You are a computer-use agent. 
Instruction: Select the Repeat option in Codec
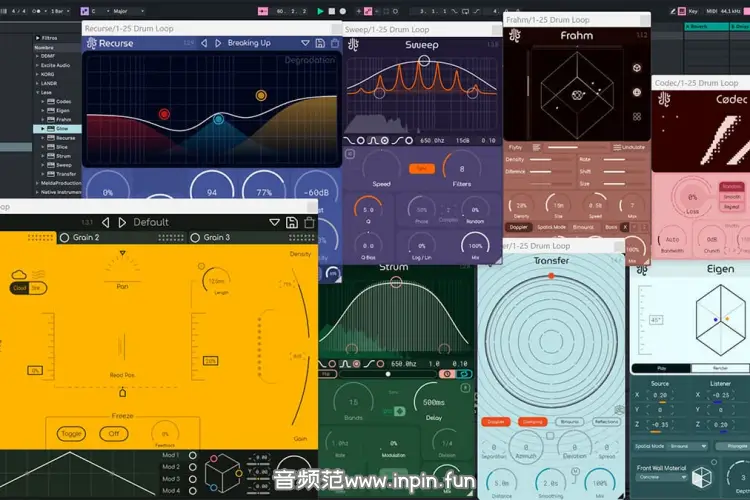click(x=731, y=207)
